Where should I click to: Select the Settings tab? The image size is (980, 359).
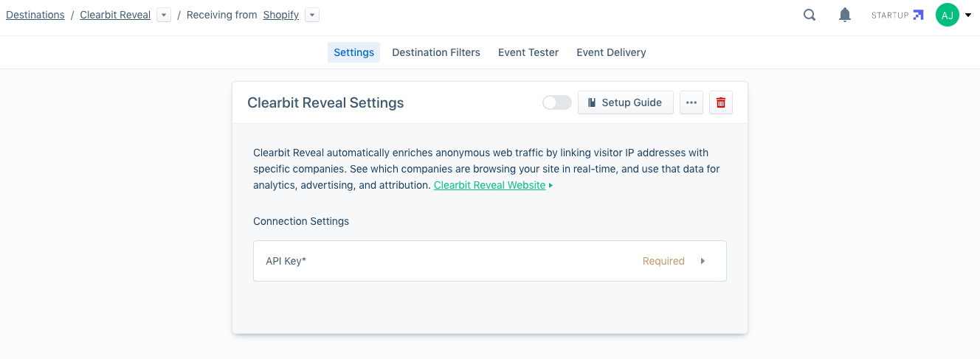[x=354, y=52]
